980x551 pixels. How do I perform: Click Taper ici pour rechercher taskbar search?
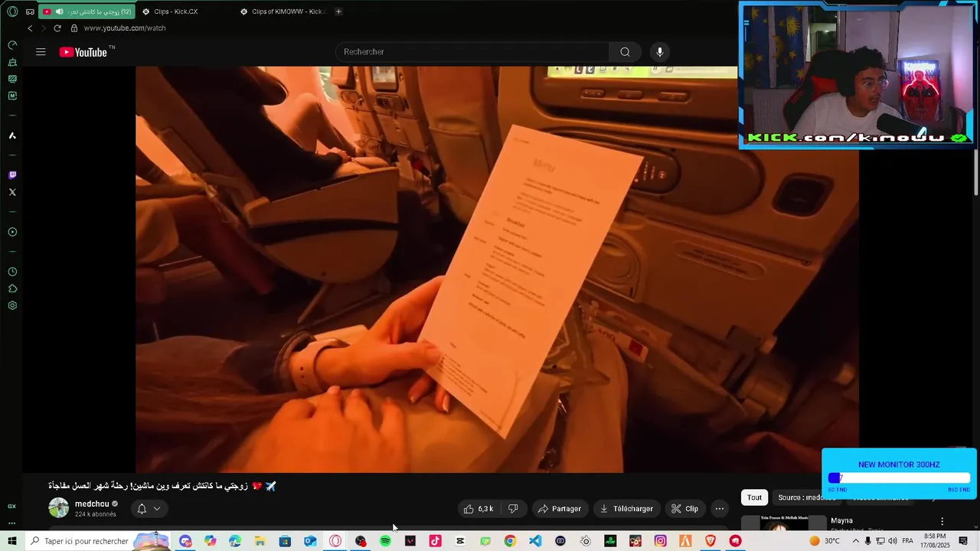click(97, 541)
